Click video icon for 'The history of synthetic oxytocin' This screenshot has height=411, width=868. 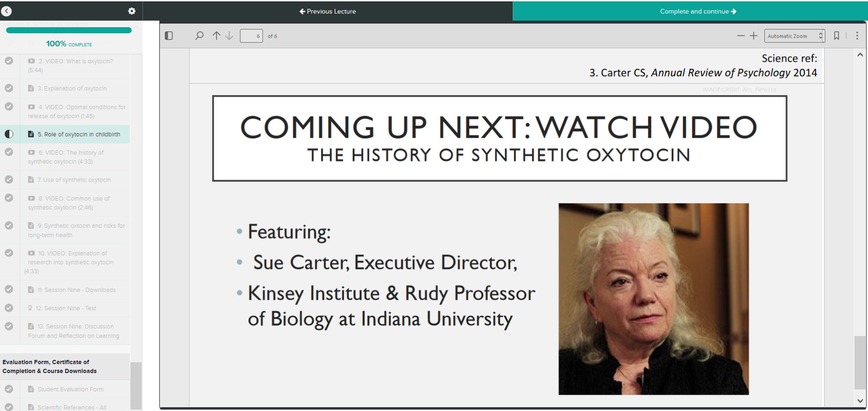tap(31, 152)
